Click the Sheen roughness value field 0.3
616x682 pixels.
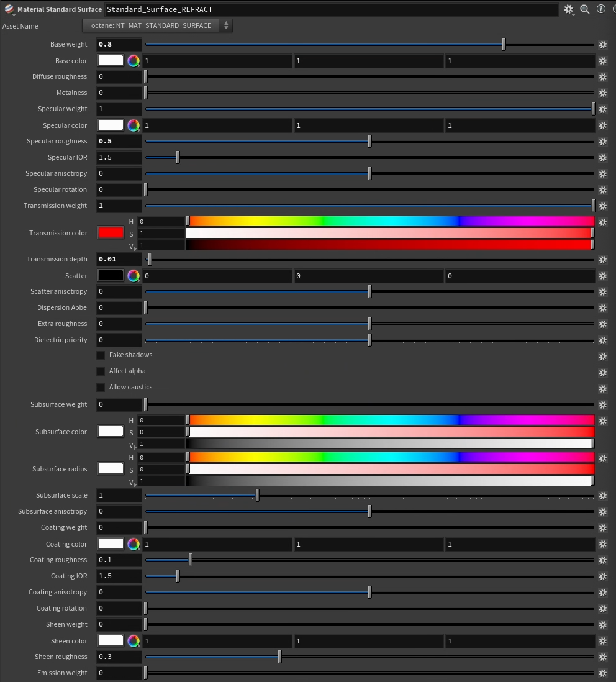(119, 657)
